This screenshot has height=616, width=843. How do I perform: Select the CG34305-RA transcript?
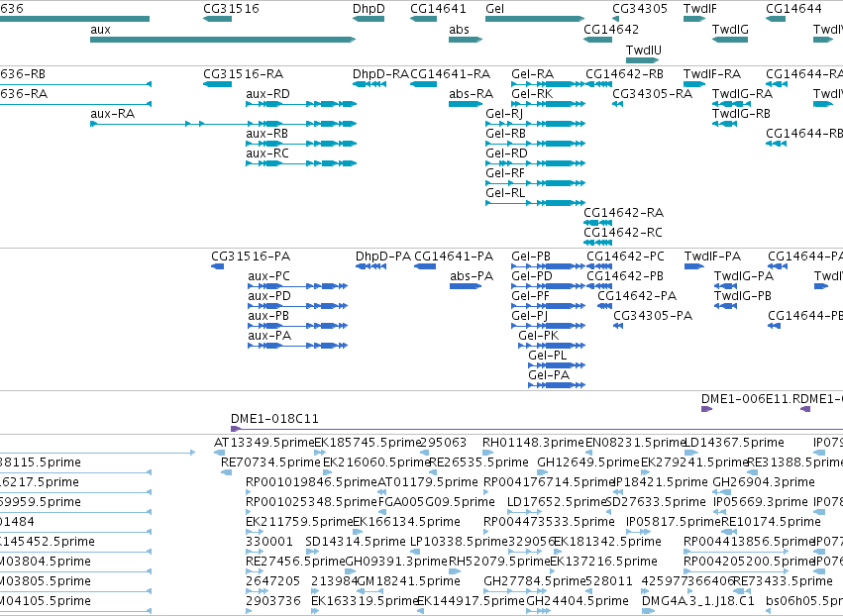618,104
